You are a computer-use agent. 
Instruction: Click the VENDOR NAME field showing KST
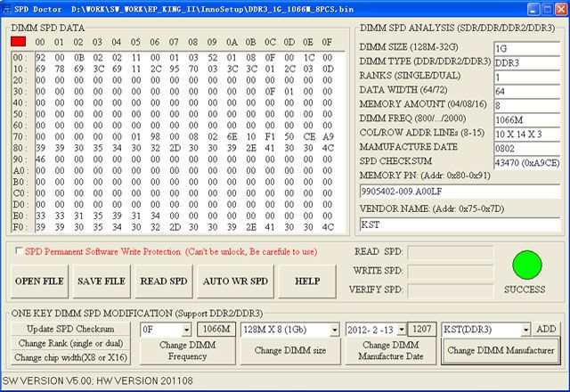tap(460, 225)
